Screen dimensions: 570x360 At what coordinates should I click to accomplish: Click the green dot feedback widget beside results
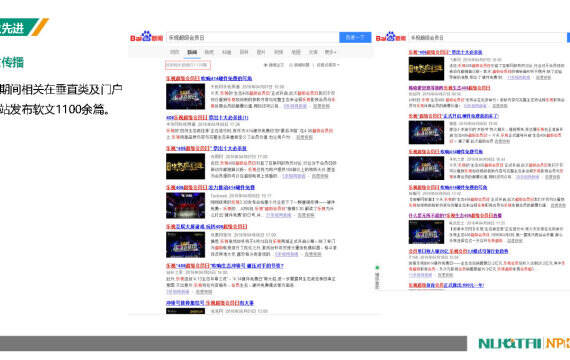pos(377,267)
